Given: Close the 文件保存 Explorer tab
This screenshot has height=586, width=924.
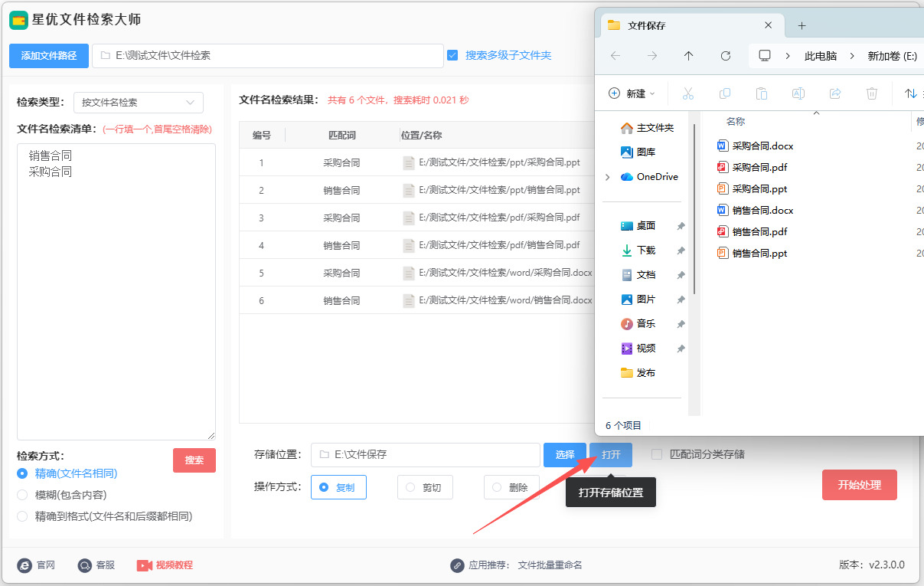Looking at the screenshot, I should tap(768, 25).
